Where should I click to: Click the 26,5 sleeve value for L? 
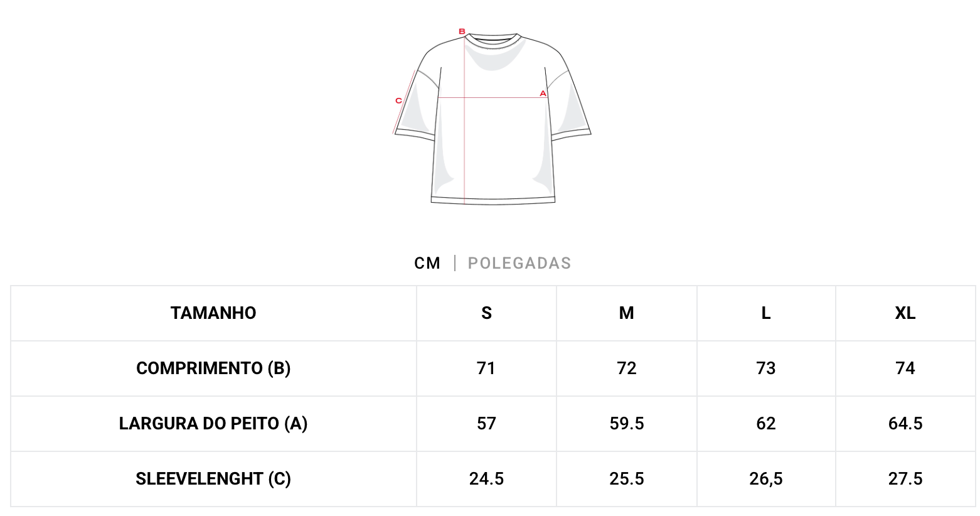(765, 479)
